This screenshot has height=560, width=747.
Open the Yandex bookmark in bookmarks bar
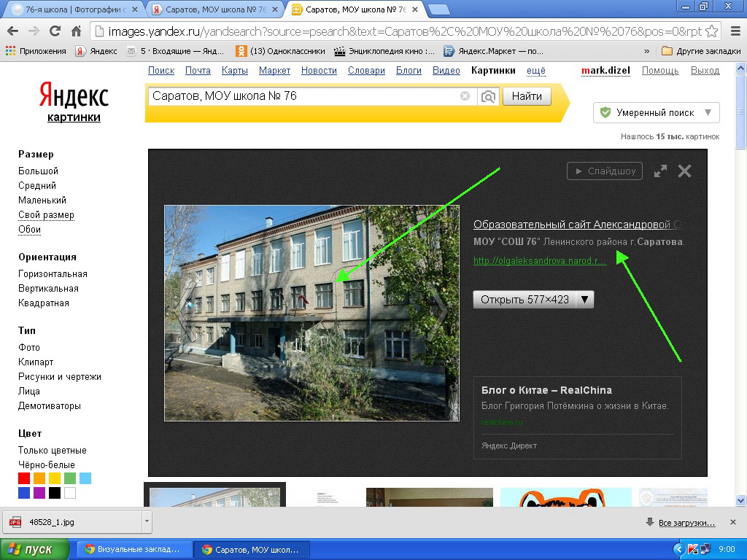pos(96,51)
